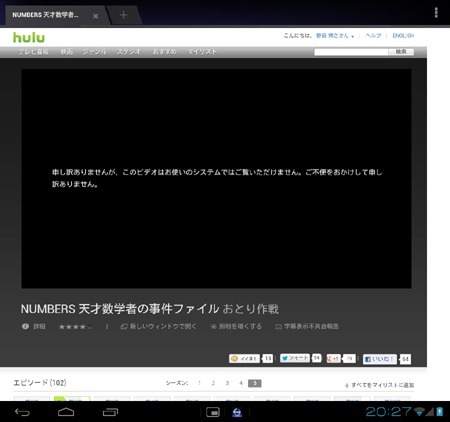Viewport: 450px width, 422px height.
Task: Open the ヘルプ help link
Action: tap(373, 36)
